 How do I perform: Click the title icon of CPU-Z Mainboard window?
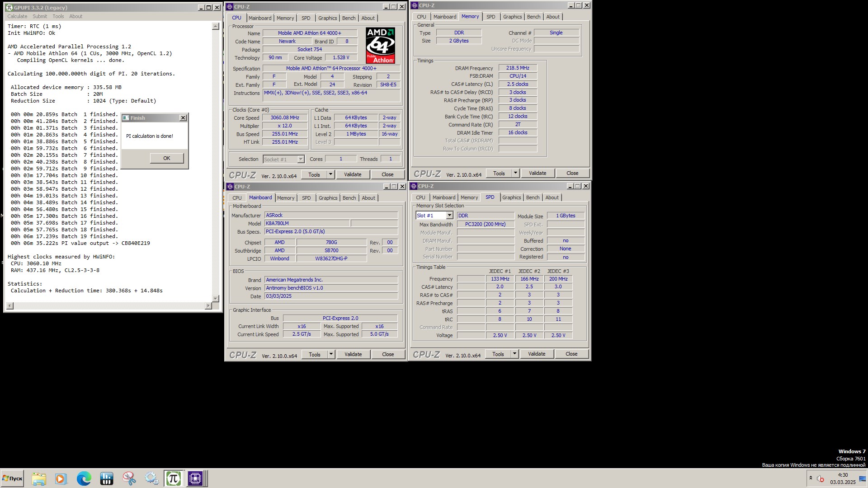(x=230, y=187)
